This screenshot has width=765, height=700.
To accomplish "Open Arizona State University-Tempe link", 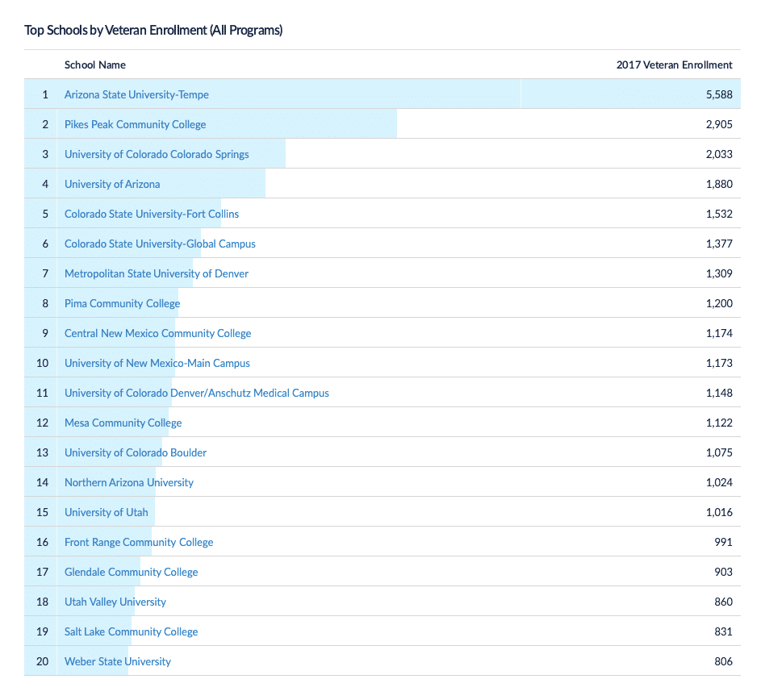I will click(x=136, y=94).
